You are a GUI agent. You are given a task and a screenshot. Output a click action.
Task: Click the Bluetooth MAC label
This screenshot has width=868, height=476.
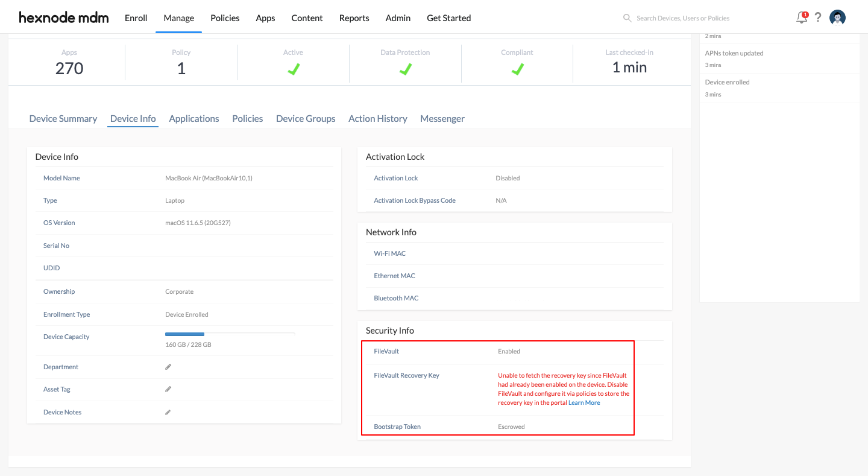(x=396, y=298)
